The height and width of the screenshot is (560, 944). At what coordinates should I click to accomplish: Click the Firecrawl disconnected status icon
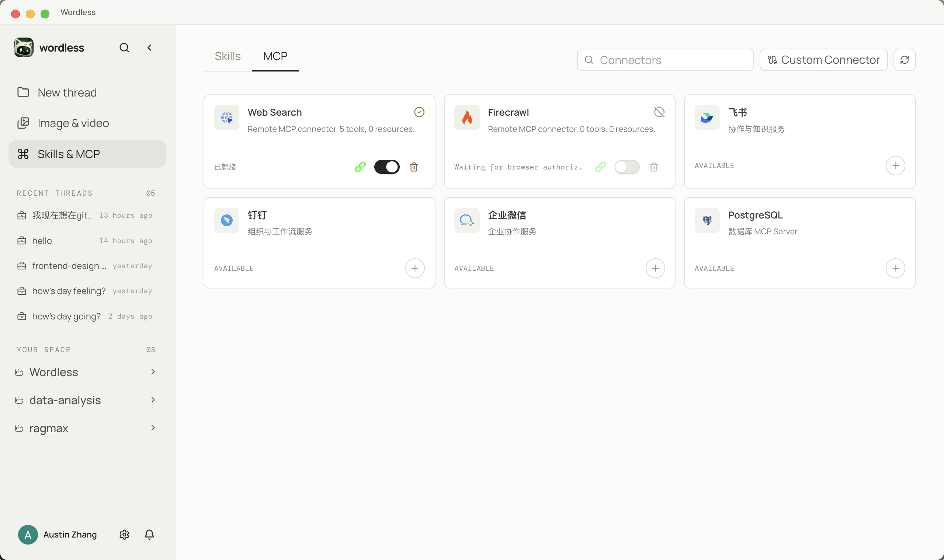click(x=659, y=112)
